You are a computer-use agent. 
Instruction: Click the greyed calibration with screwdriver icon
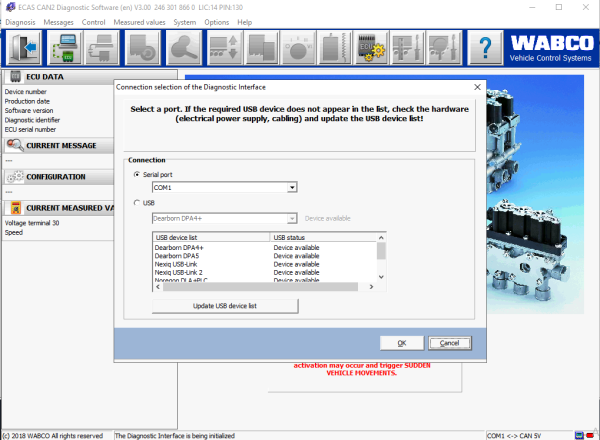(x=407, y=48)
